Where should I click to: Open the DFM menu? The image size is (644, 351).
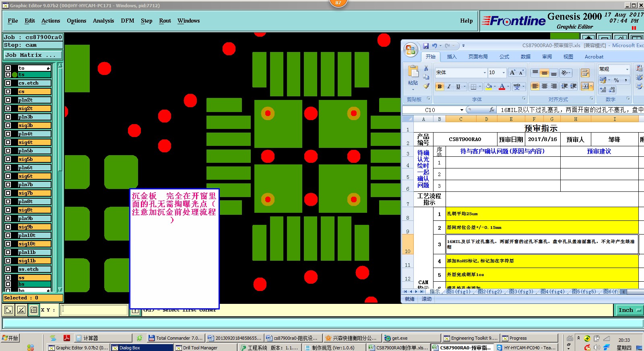128,21
